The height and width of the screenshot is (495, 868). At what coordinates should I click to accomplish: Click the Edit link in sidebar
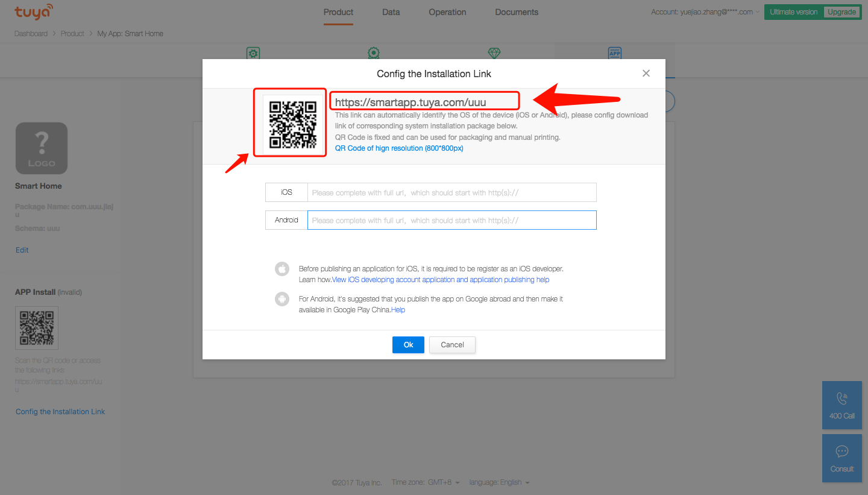point(22,250)
